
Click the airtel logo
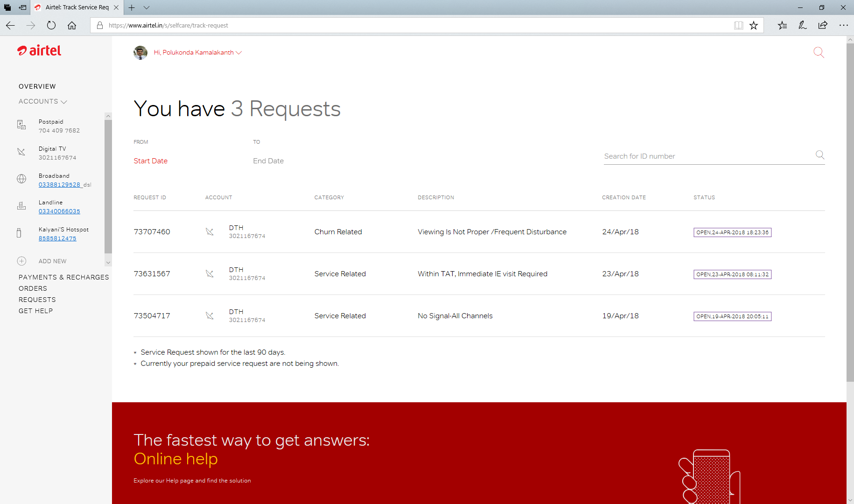coord(40,51)
